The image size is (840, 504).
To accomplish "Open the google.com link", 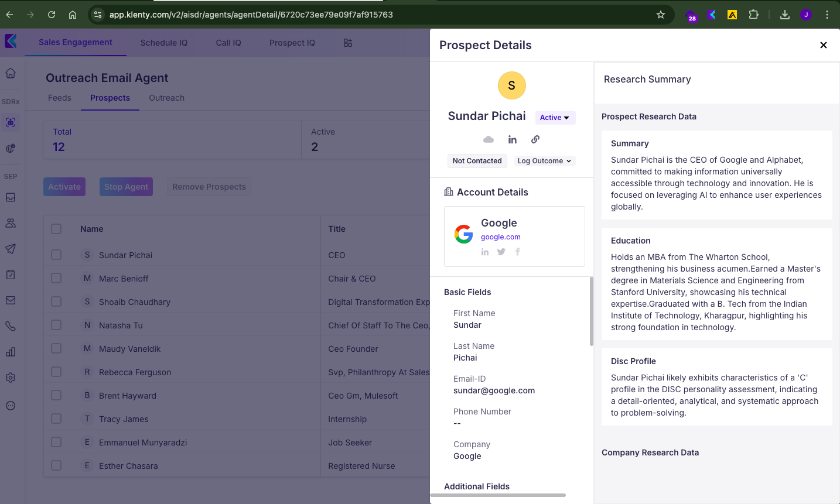I will 501,237.
